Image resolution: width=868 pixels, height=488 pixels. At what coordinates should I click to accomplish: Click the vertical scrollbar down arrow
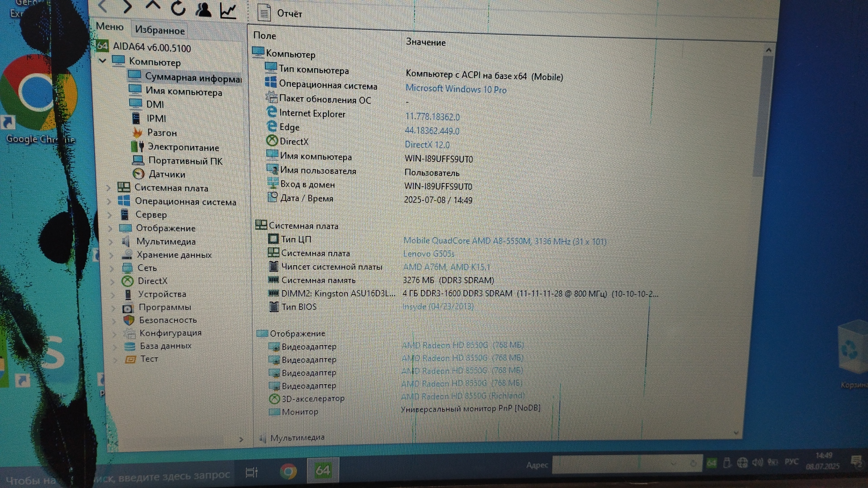pyautogui.click(x=736, y=433)
